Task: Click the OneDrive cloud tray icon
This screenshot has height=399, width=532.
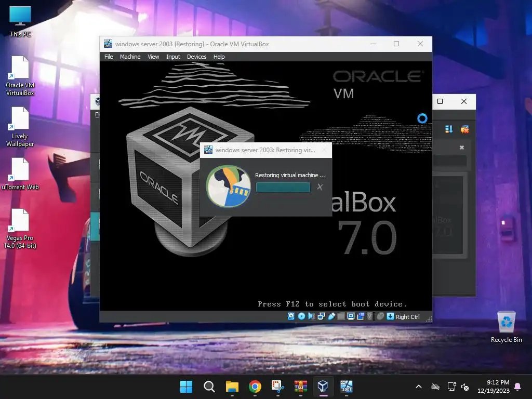Action: [x=435, y=387]
